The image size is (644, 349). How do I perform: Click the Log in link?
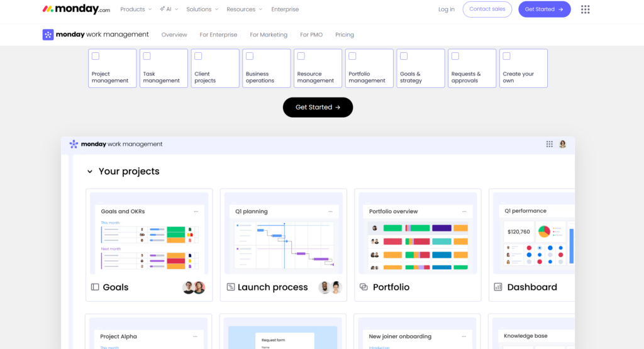pyautogui.click(x=447, y=9)
